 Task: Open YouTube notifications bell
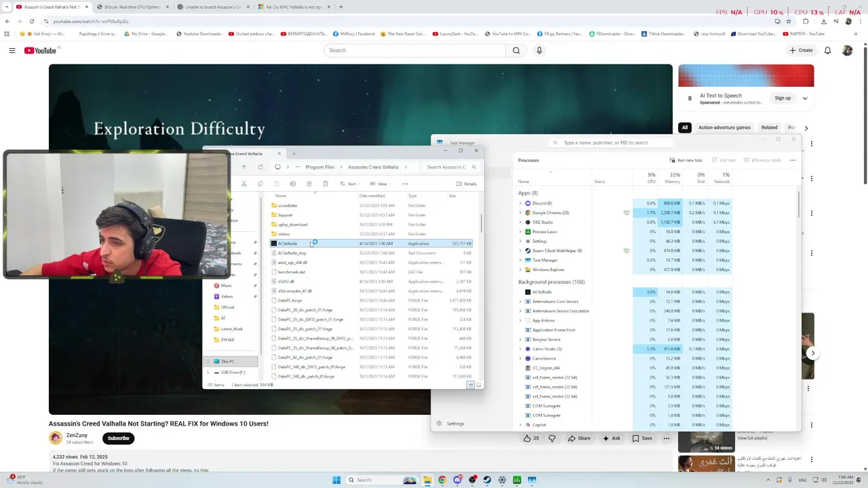[827, 50]
